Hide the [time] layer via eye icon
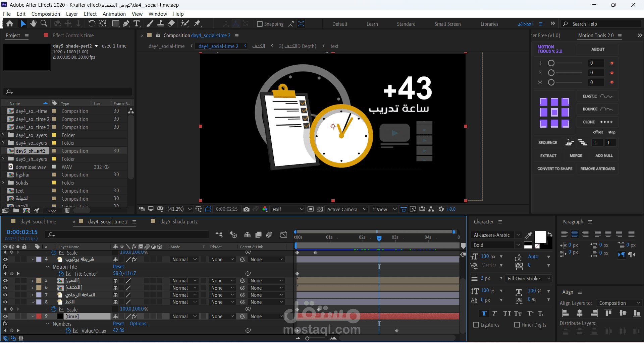This screenshot has height=343, width=644. (x=5, y=316)
